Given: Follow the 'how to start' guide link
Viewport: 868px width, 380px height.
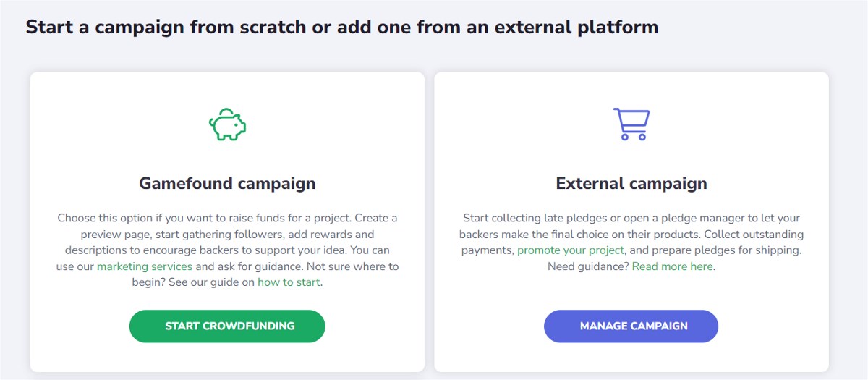Looking at the screenshot, I should [x=289, y=282].
